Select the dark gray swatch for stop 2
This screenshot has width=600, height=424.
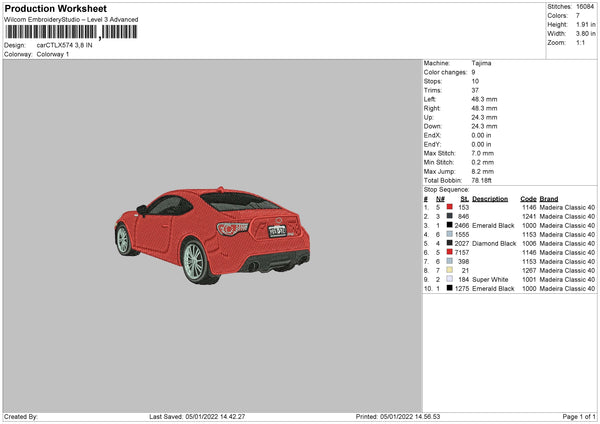coord(449,216)
